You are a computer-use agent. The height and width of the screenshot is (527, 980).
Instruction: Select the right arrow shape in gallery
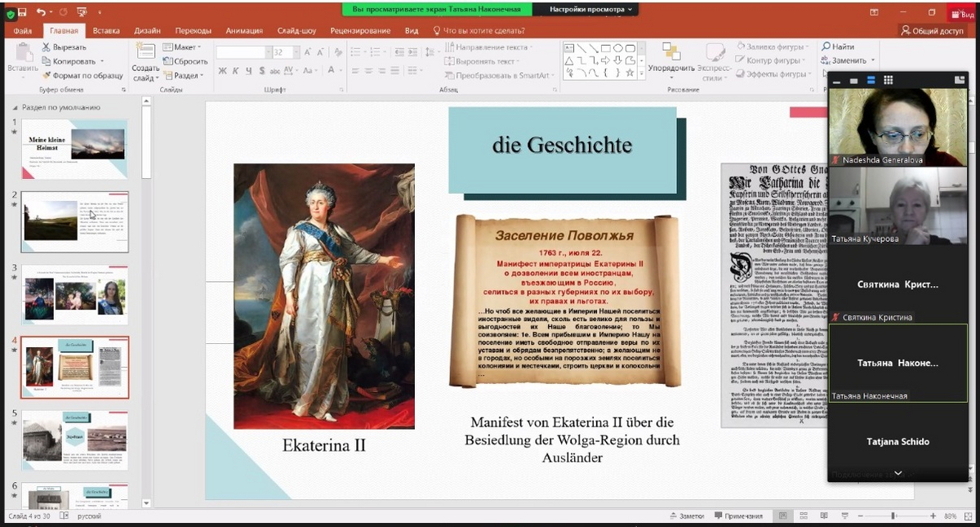pos(605,60)
